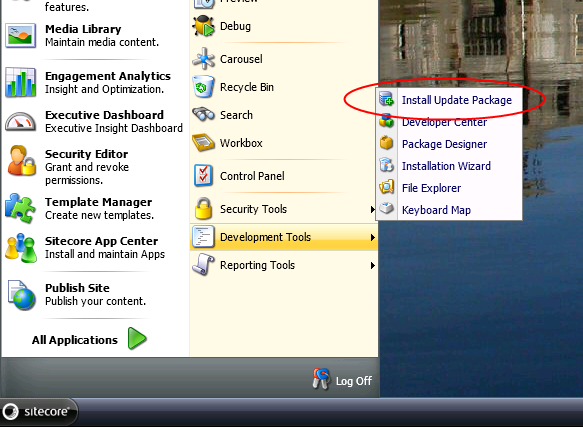This screenshot has height=427, width=583.
Task: Click the Log Off keys icon
Action: tap(321, 379)
